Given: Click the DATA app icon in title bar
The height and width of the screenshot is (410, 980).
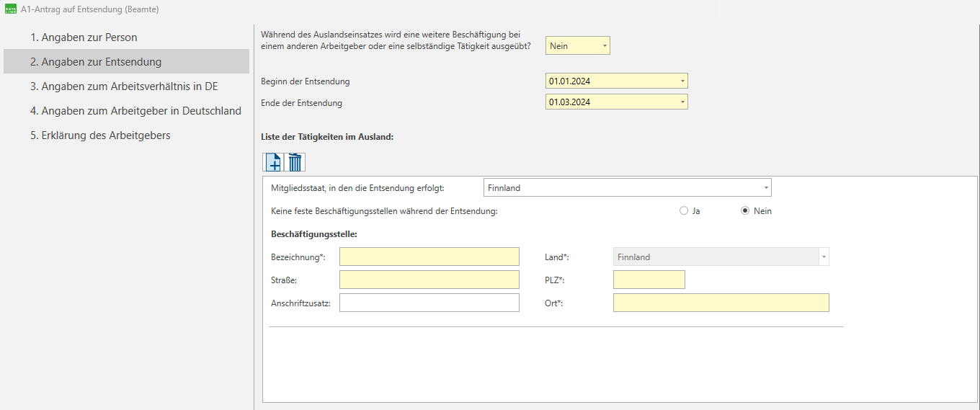Looking at the screenshot, I should coord(10,9).
